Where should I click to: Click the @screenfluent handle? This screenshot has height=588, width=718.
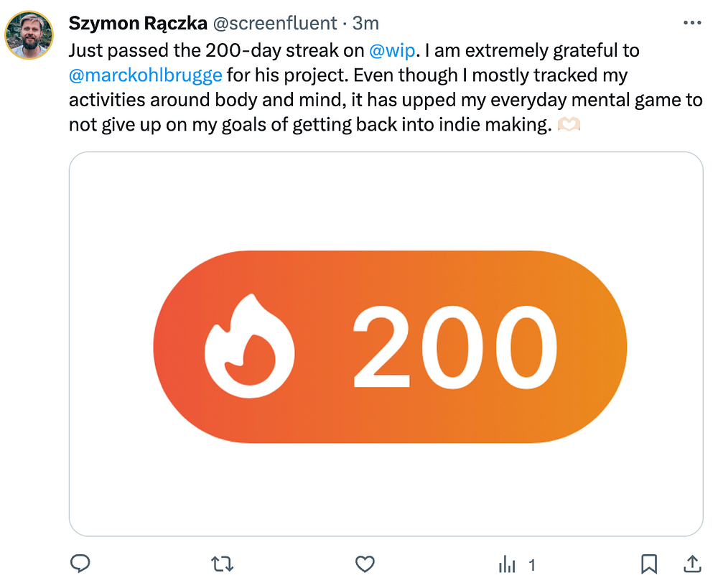[275, 23]
